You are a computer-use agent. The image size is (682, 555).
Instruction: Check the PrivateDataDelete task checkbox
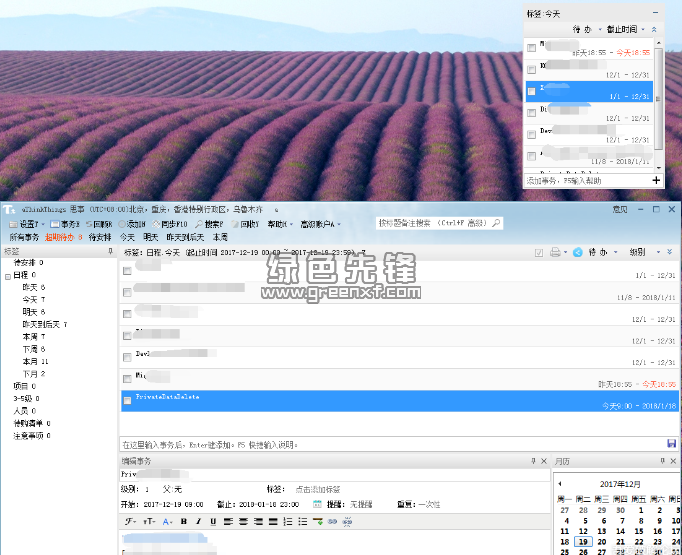pos(127,401)
